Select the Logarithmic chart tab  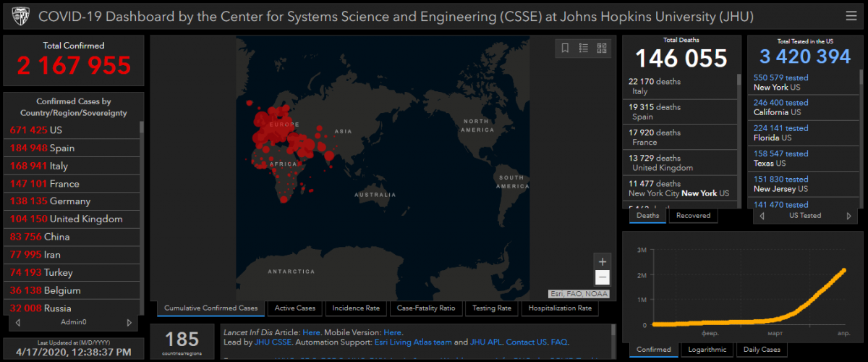pyautogui.click(x=707, y=350)
